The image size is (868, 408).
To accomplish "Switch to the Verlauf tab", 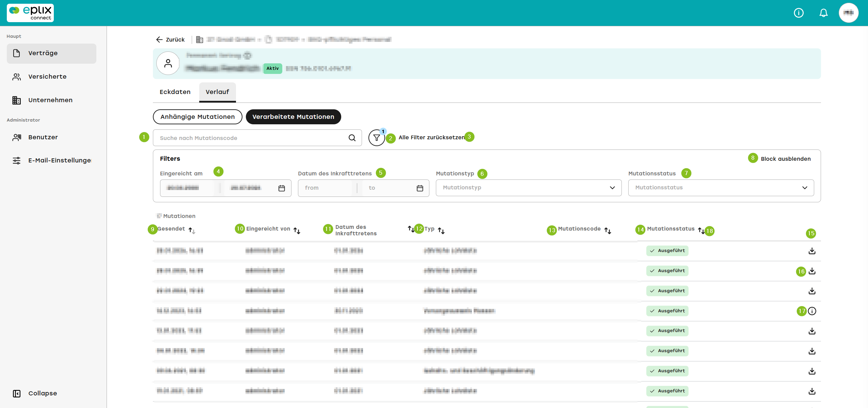I will tap(217, 92).
